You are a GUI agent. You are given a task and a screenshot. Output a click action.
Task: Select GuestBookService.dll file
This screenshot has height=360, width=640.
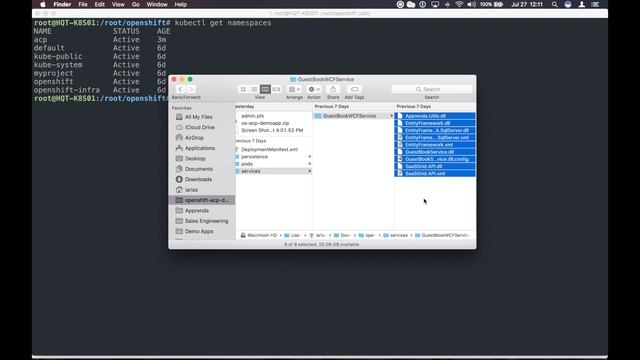click(435, 152)
